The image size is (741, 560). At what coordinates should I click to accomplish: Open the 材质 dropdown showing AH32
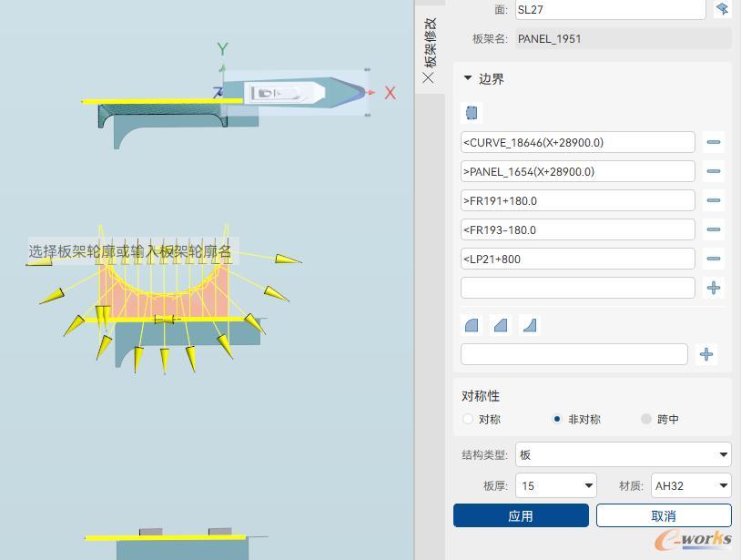(x=691, y=485)
